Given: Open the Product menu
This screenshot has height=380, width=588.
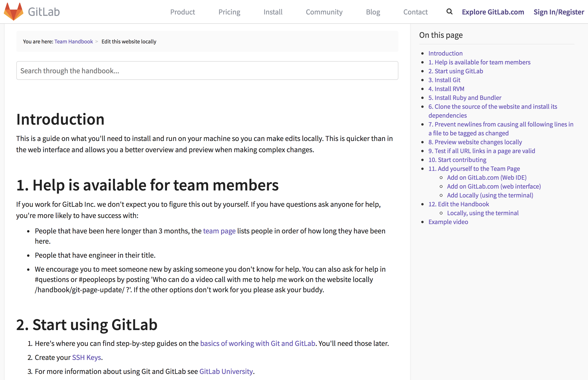Looking at the screenshot, I should [x=182, y=12].
